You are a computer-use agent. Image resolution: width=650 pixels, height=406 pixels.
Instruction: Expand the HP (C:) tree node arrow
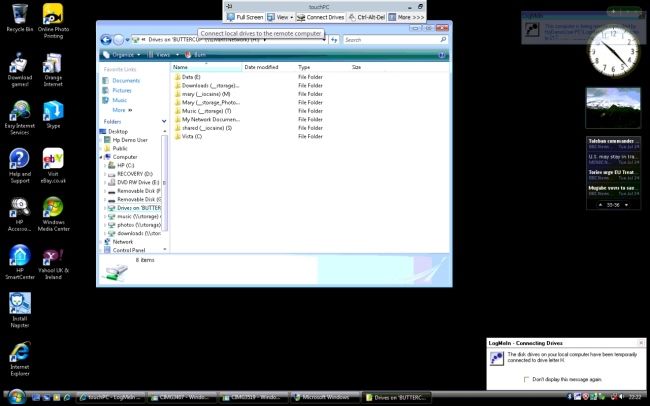click(105, 165)
